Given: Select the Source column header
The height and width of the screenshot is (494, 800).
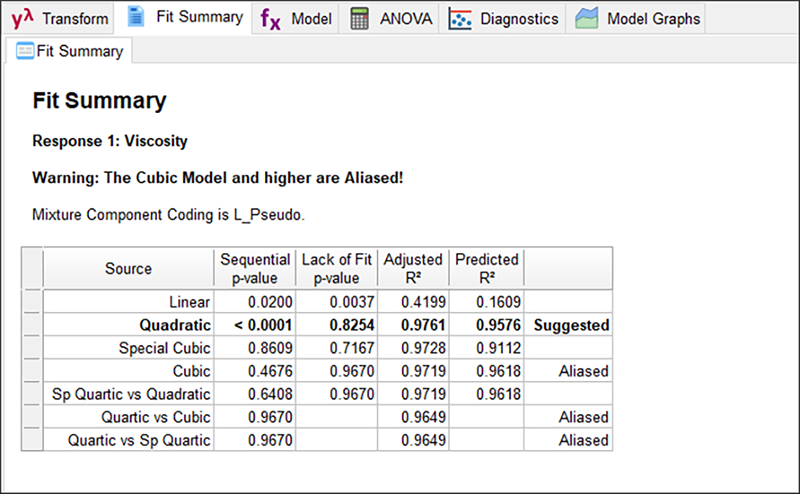Looking at the screenshot, I should coord(128,268).
